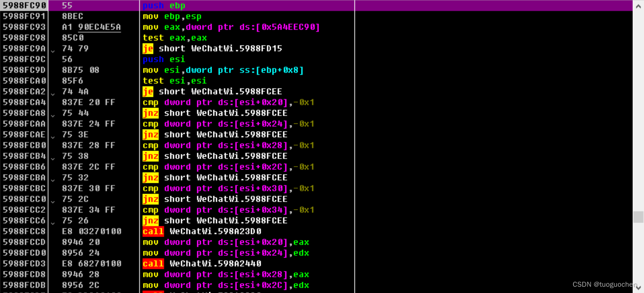Click the 'push esi' instruction
This screenshot has width=644, height=293.
(x=164, y=59)
